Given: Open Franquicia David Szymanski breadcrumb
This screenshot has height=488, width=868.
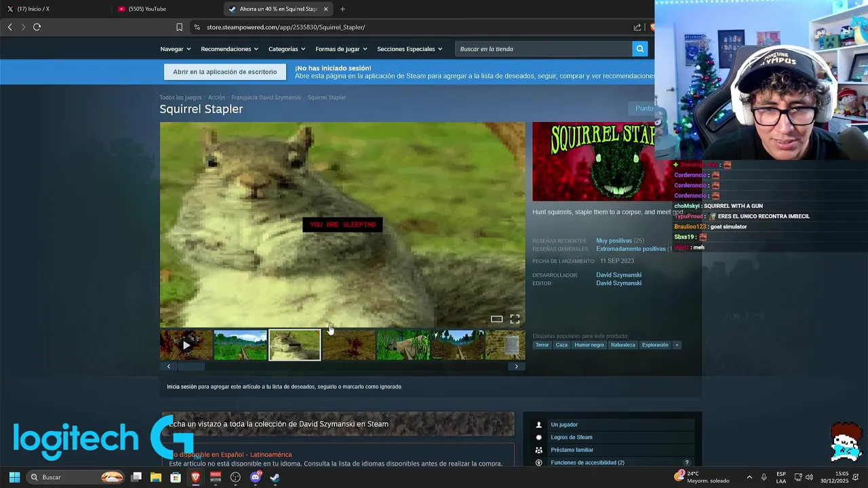Looking at the screenshot, I should point(266,98).
